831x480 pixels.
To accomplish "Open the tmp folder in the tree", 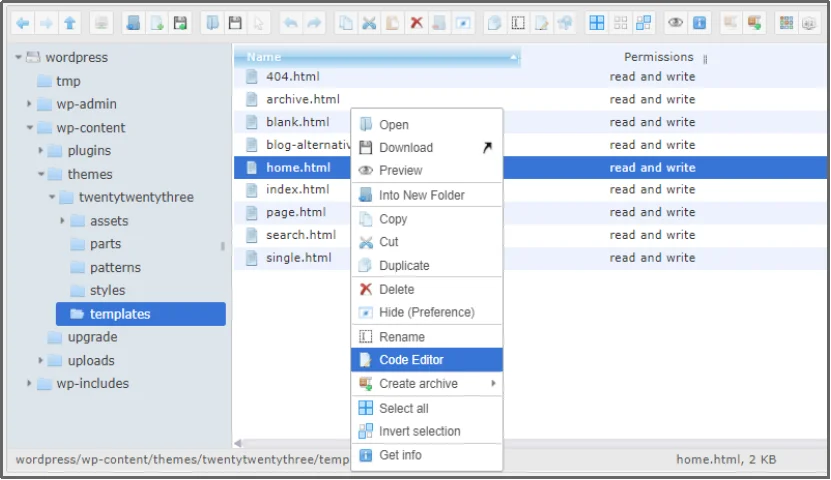I will (68, 81).
